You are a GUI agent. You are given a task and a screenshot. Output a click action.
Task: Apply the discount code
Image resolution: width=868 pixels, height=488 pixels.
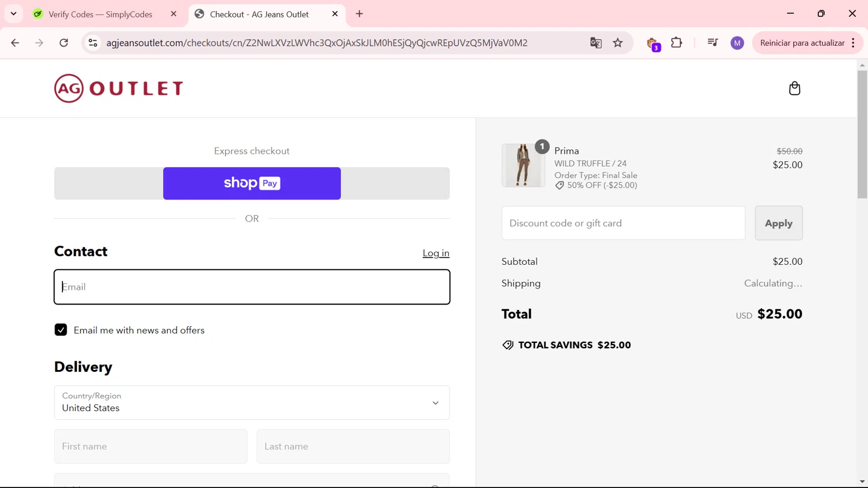pos(778,223)
